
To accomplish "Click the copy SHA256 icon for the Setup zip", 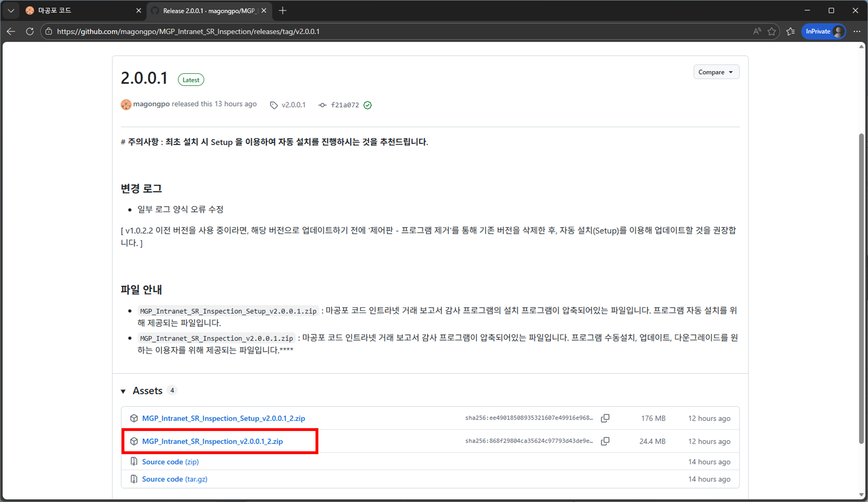I will click(605, 418).
